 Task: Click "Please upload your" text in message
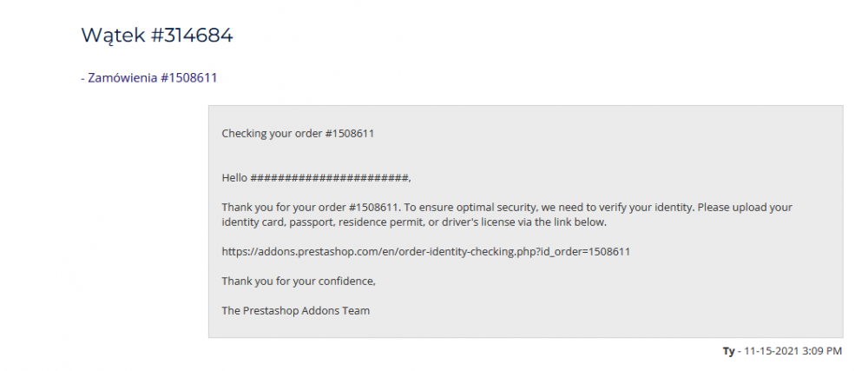click(x=749, y=208)
